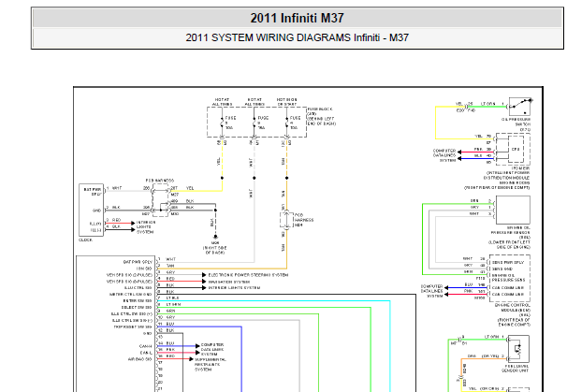
Task: Click 'COMPUTER DATA LINES SYSTEM' beside the CAN-H pin
Action: (x=212, y=350)
